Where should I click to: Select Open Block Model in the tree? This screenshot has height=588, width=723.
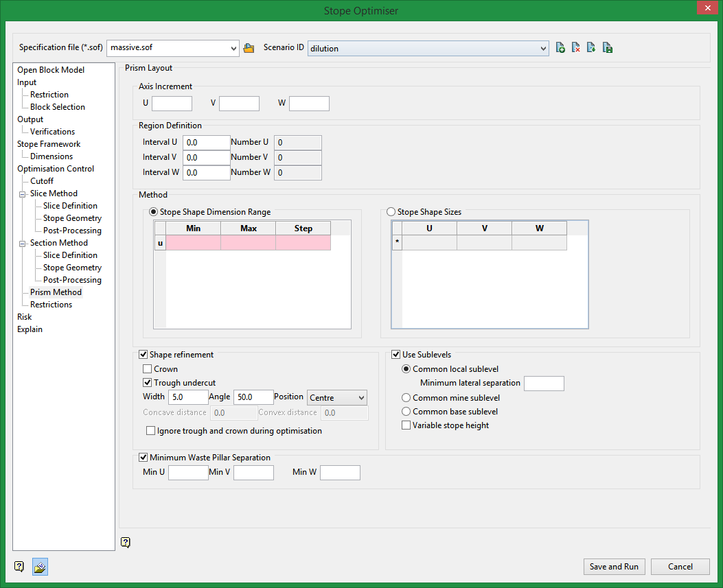[x=51, y=70]
